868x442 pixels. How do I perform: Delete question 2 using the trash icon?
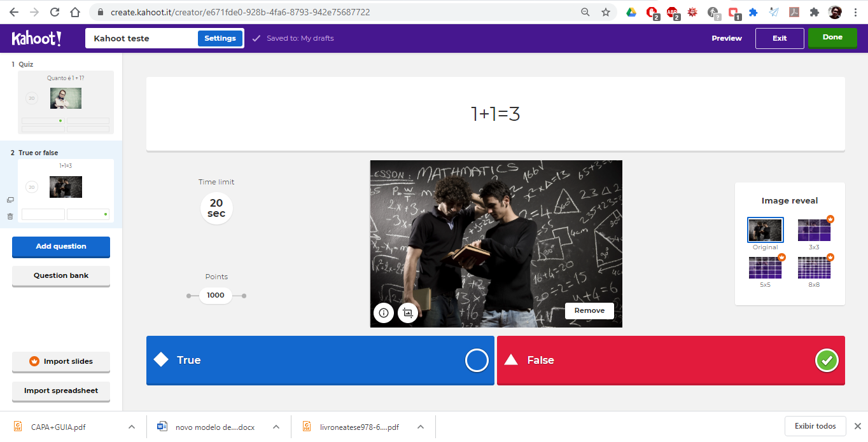click(x=10, y=216)
